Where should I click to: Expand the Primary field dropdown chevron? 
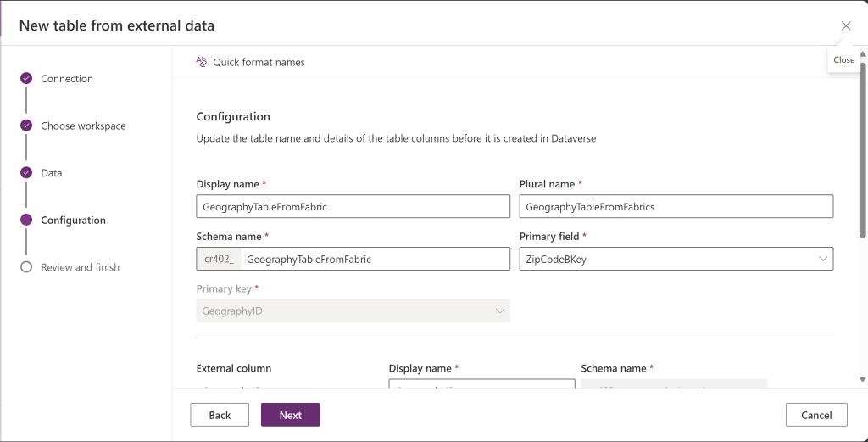pyautogui.click(x=822, y=260)
